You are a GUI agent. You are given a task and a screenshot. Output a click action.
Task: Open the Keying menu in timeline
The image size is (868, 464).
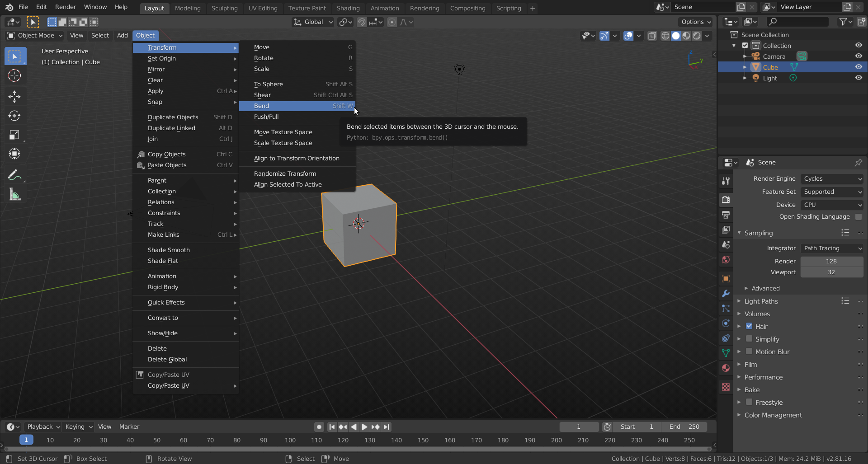tap(78, 427)
